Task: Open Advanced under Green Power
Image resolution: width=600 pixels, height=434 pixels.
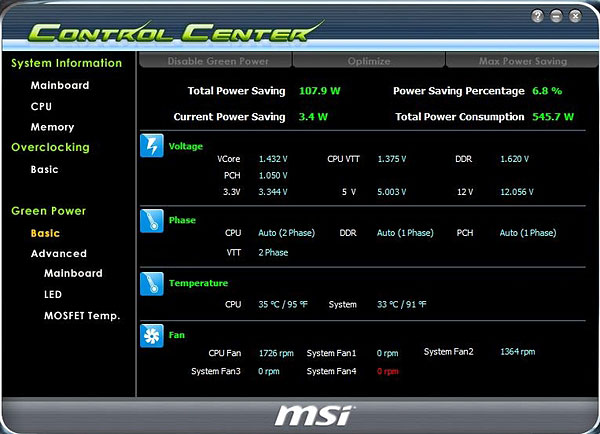Action: point(59,253)
